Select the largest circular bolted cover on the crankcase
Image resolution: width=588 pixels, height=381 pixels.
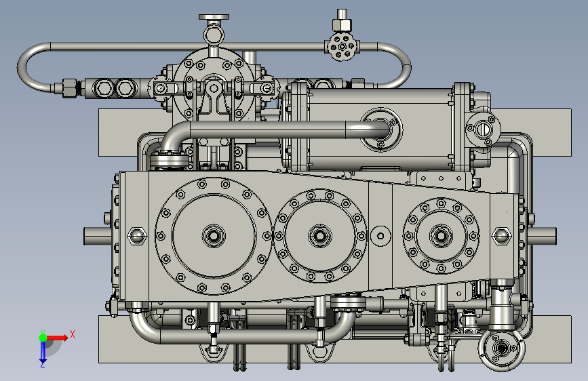click(214, 235)
